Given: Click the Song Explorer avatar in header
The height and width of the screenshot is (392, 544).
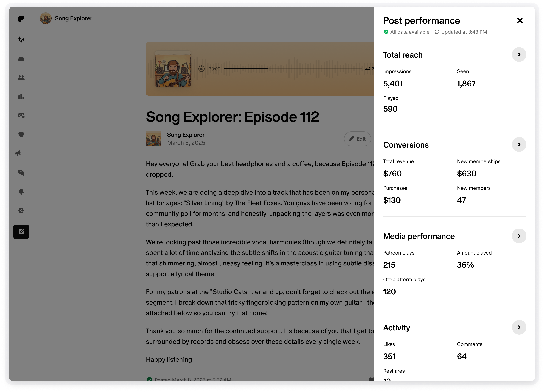Looking at the screenshot, I should (x=46, y=18).
